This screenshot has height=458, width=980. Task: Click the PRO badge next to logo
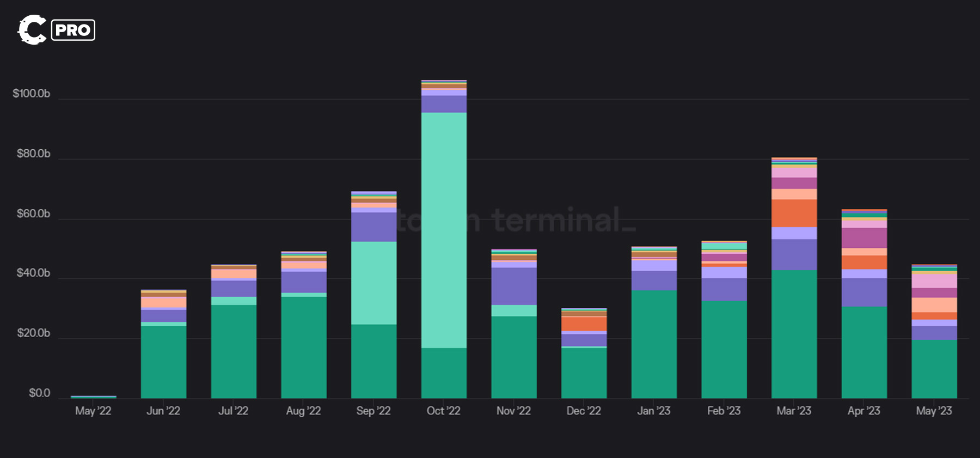point(73,30)
